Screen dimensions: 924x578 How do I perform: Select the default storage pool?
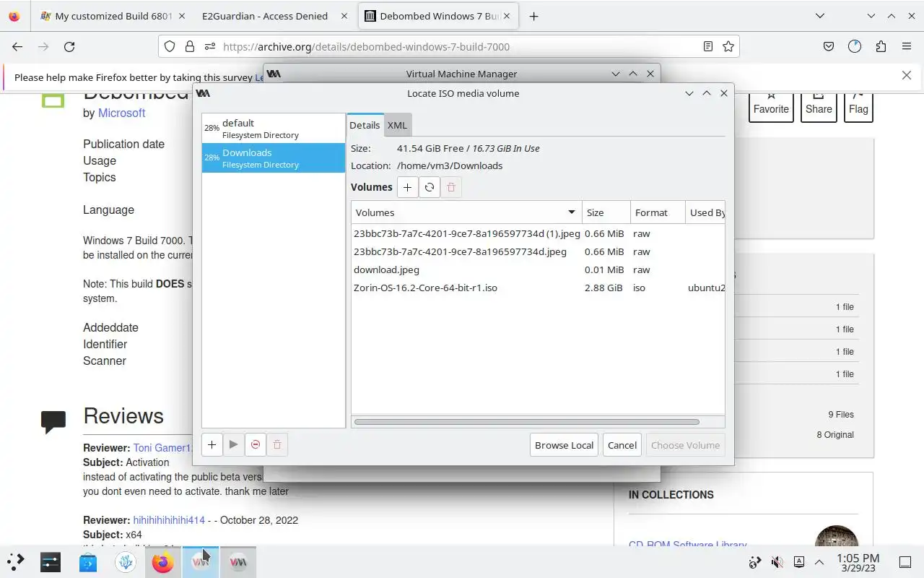pyautogui.click(x=274, y=129)
